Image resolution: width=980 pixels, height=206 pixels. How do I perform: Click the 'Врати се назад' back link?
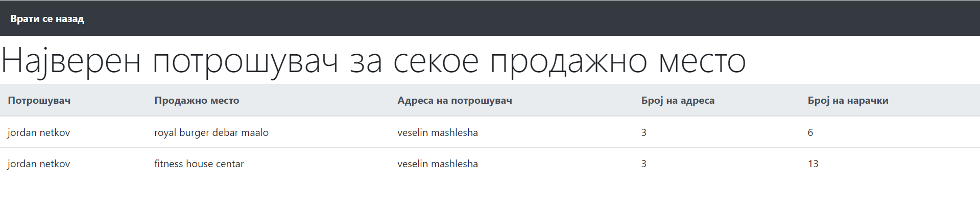pyautogui.click(x=47, y=19)
